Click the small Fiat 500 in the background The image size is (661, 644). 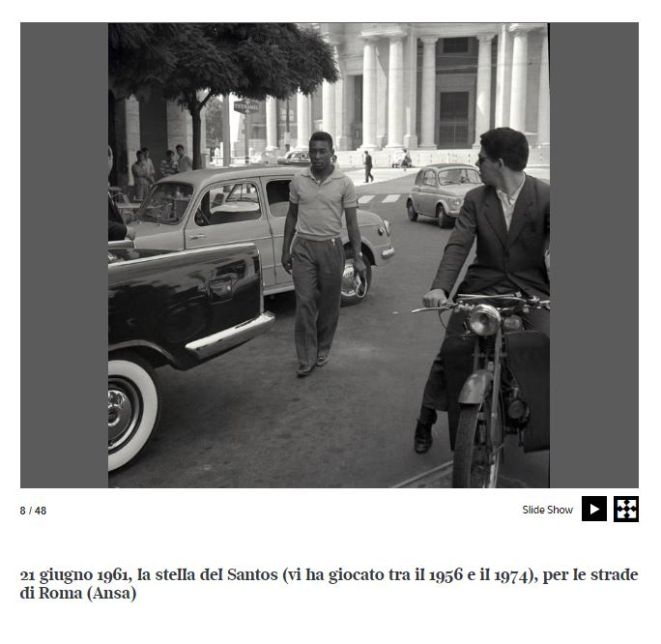(x=443, y=195)
